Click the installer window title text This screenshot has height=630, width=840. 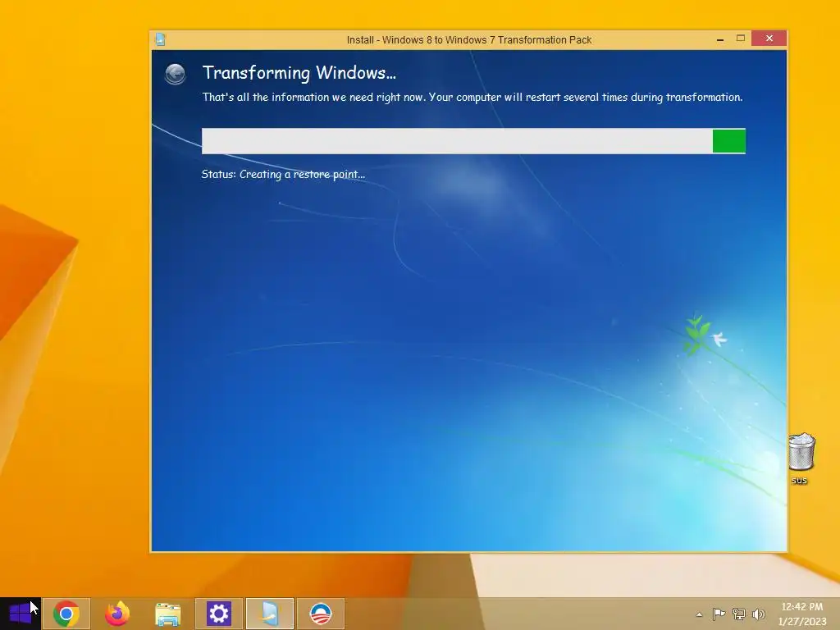tap(469, 40)
